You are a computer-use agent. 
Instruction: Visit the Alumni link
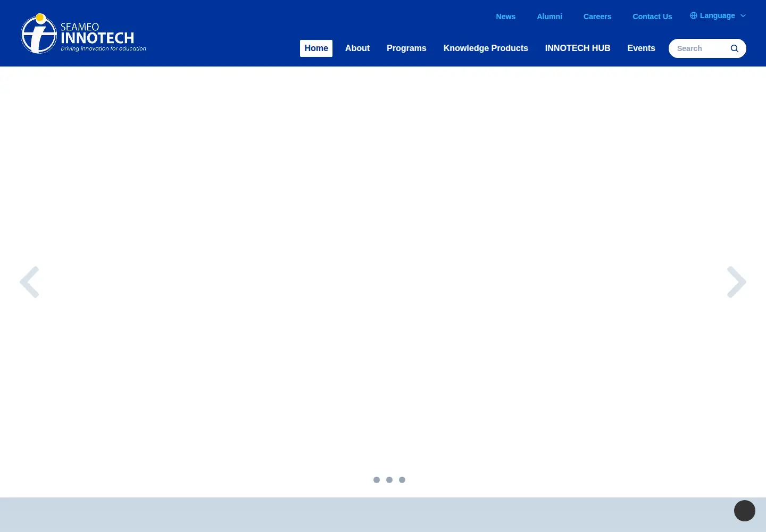tap(549, 16)
